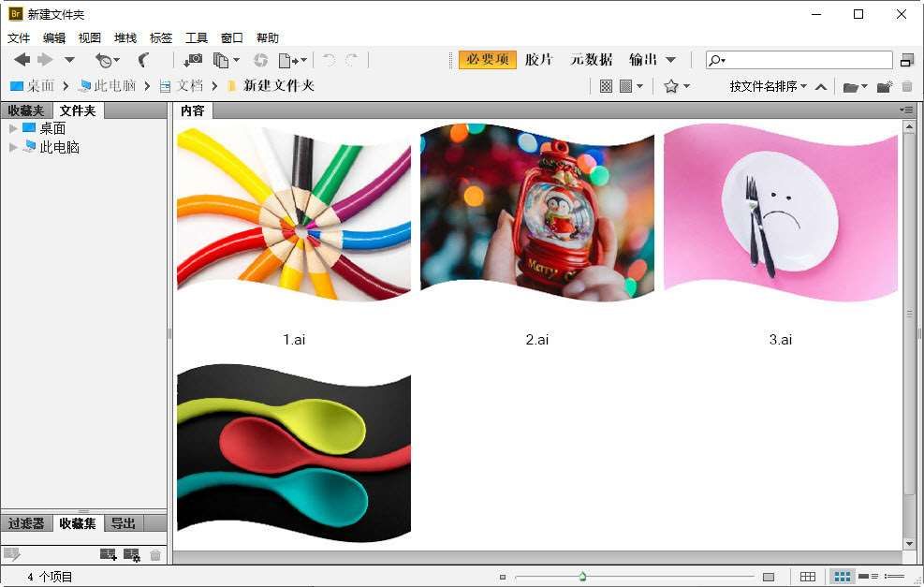Open the 帮助 menu
This screenshot has height=587, width=924.
[268, 37]
